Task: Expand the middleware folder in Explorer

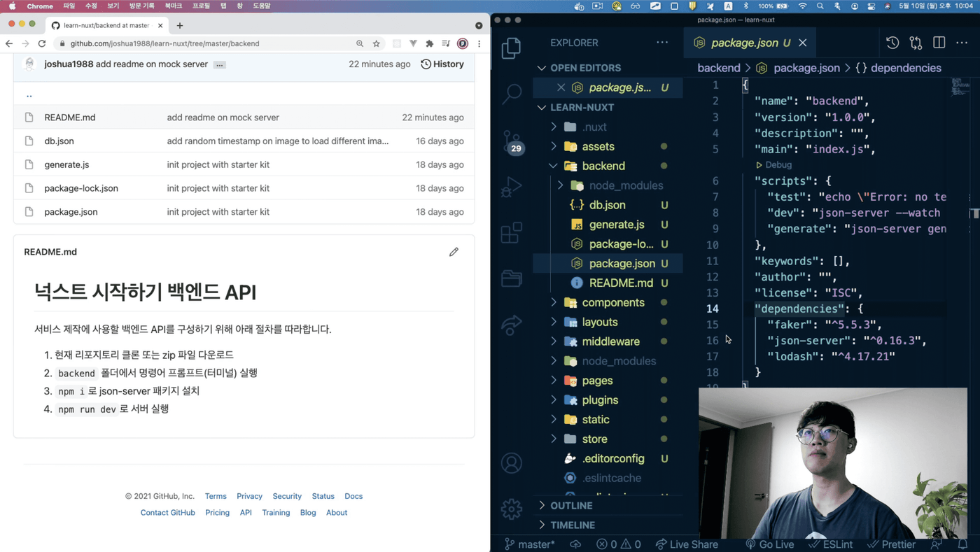Action: (554, 341)
